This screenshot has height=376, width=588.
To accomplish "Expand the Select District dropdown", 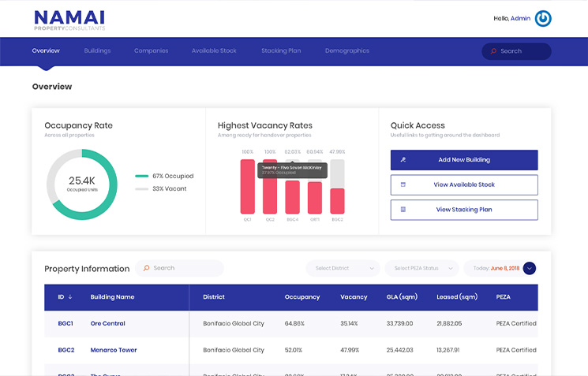I will 343,268.
